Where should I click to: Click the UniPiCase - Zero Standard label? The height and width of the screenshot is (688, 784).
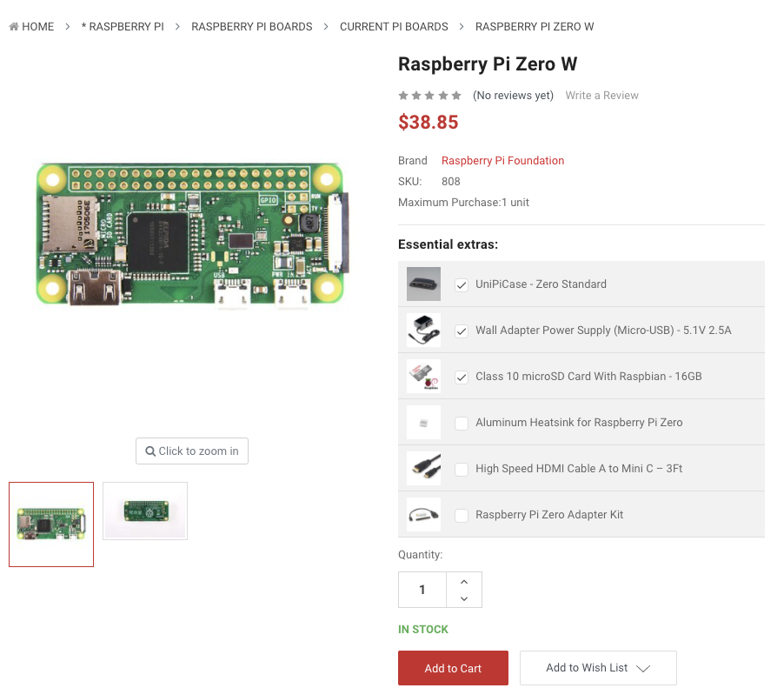click(x=541, y=284)
